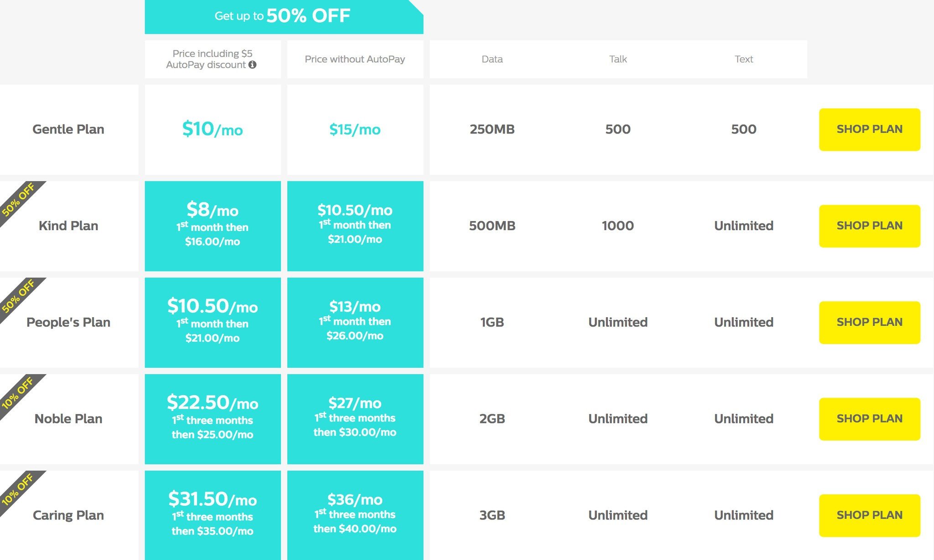The height and width of the screenshot is (560, 934).
Task: Click the Get up to 50% OFF banner
Action: point(283,16)
